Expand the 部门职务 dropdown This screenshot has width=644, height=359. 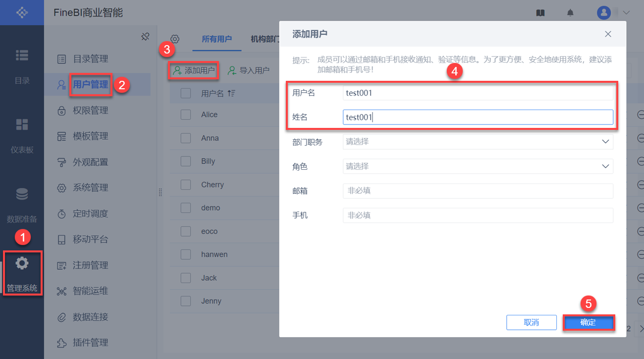click(x=605, y=142)
